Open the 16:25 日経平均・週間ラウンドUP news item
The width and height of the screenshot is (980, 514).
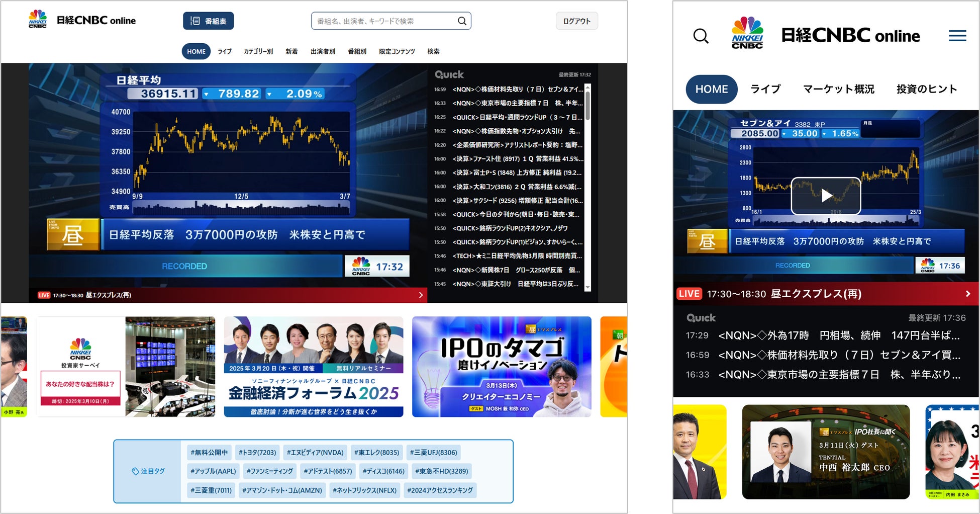tap(508, 117)
